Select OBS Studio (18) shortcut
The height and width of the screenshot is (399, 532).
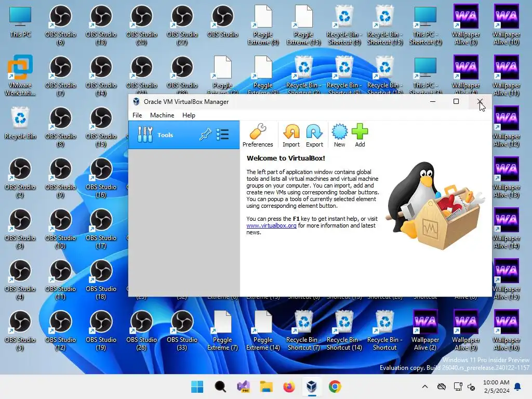pos(101,280)
